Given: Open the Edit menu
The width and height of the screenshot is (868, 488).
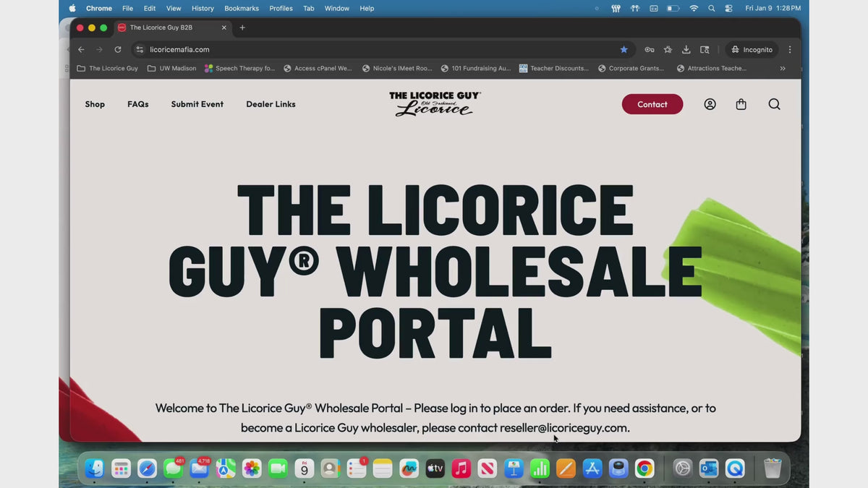Looking at the screenshot, I should click(x=150, y=8).
